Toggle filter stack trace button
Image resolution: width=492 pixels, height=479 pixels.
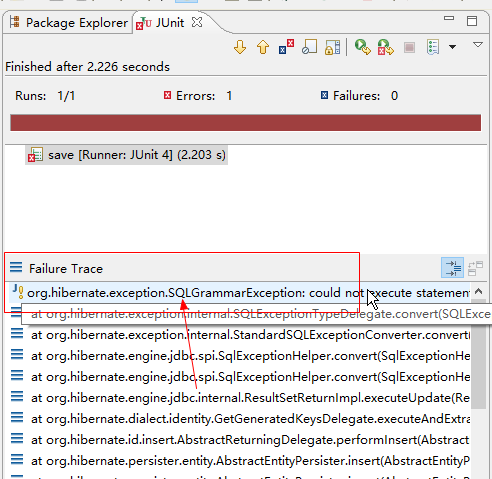click(452, 268)
